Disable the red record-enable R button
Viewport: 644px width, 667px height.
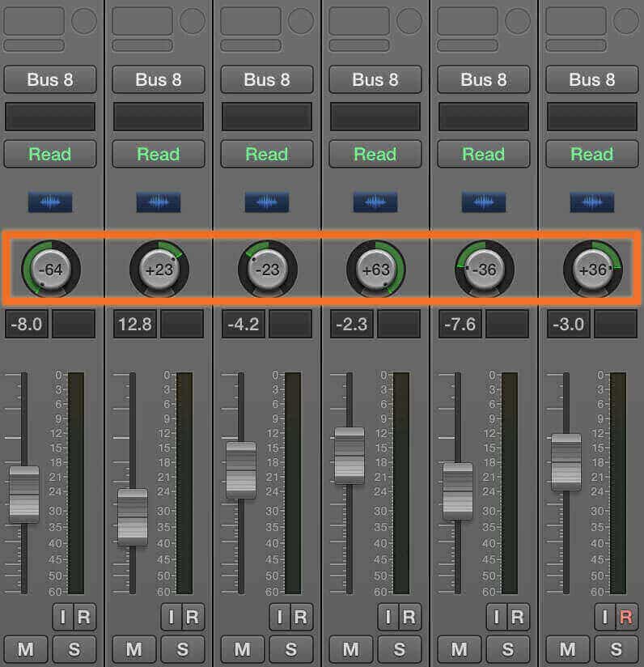(x=626, y=616)
